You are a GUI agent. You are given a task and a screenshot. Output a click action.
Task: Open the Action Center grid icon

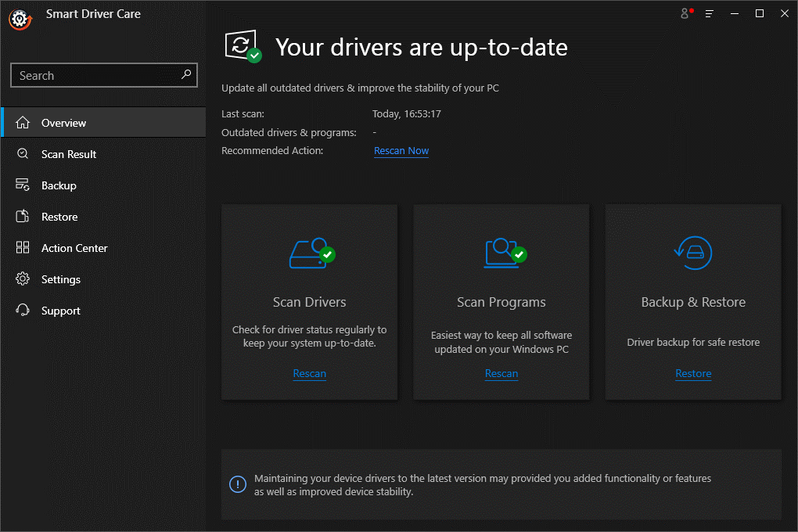[23, 248]
